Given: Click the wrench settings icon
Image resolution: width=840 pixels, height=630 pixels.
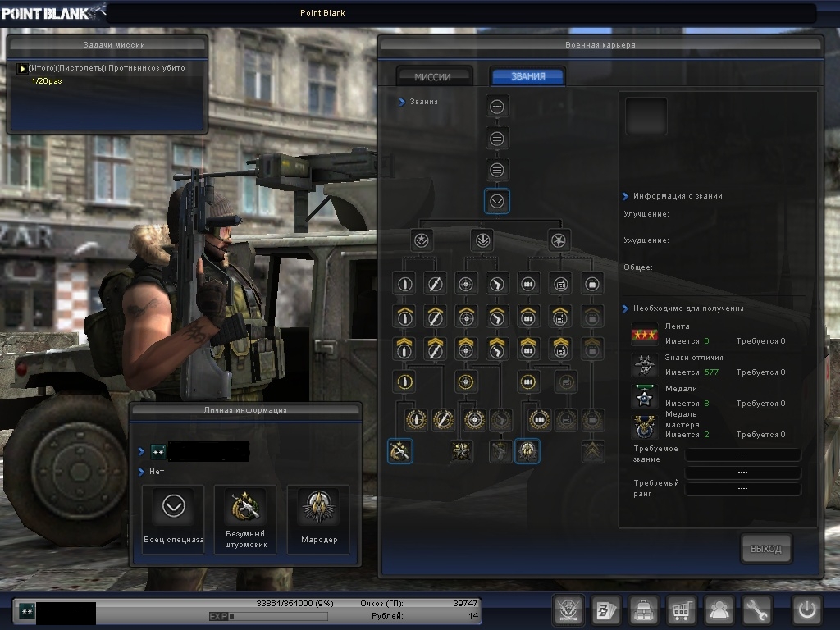Looking at the screenshot, I should click(757, 611).
